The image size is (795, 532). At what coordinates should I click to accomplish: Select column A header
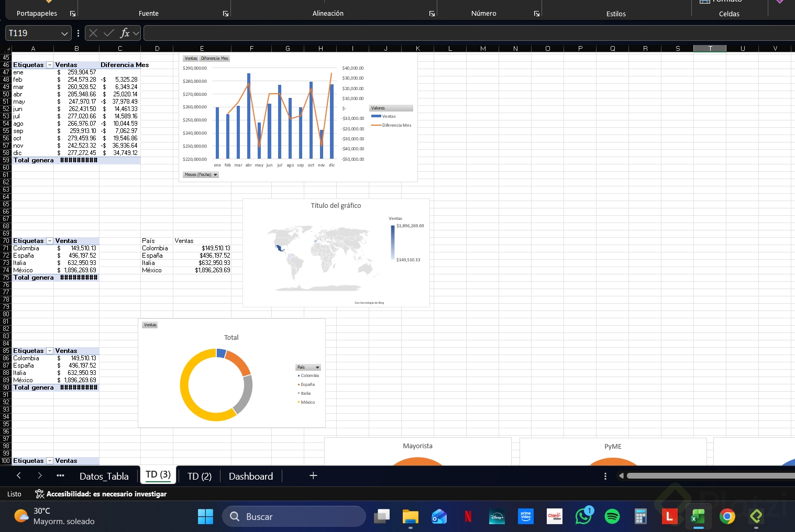(33, 48)
